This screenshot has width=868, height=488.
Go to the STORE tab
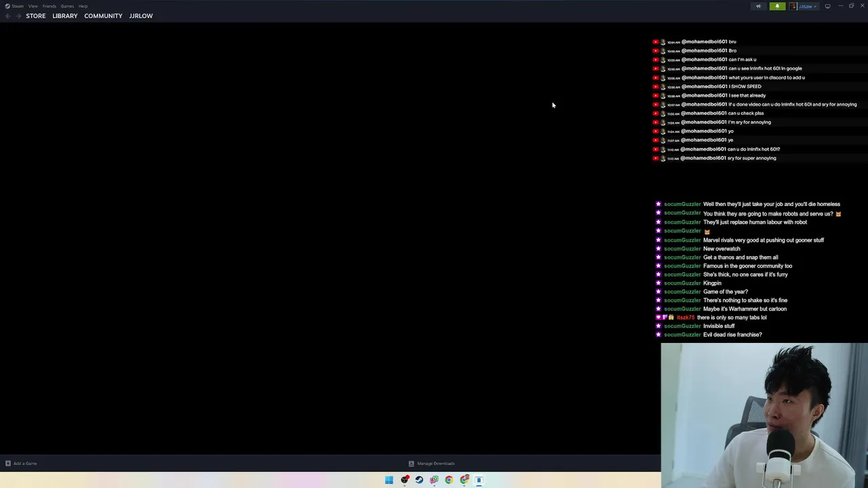(x=36, y=16)
